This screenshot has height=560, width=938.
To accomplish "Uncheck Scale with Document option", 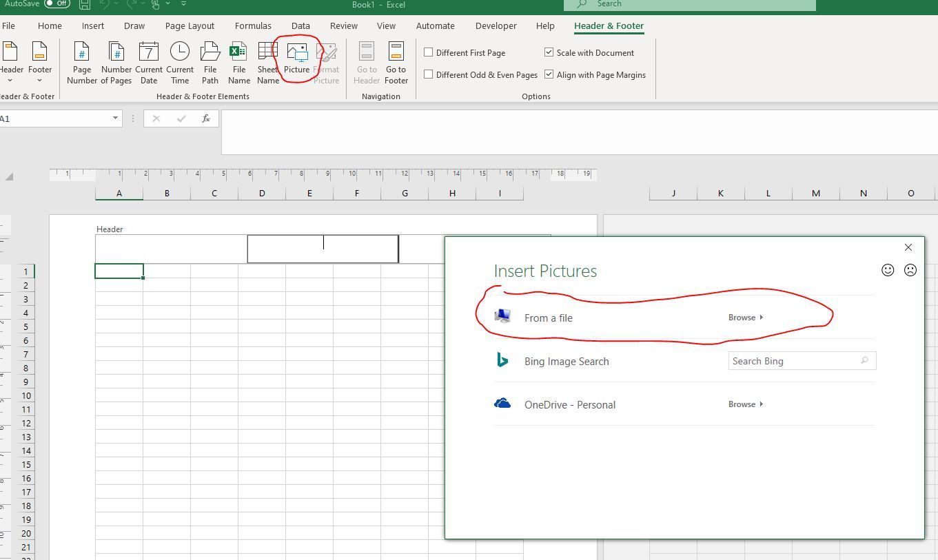I will 549,52.
